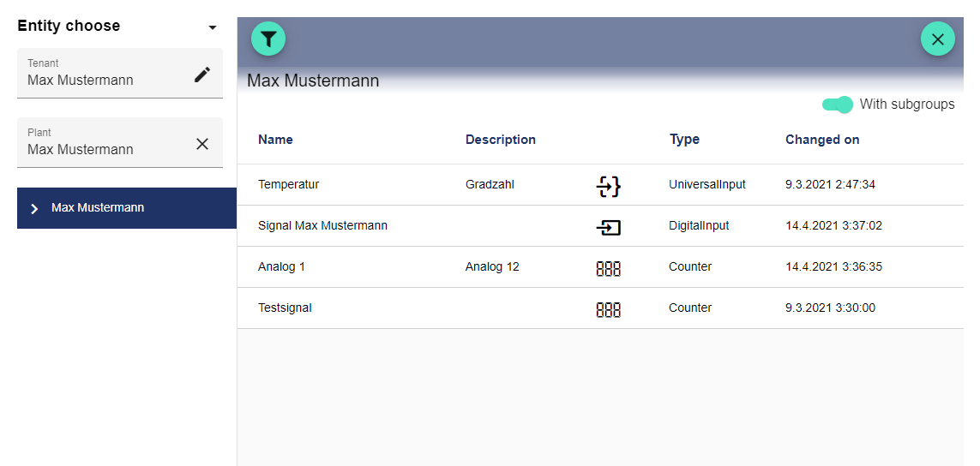
Task: Click the Type column header
Action: tap(684, 140)
